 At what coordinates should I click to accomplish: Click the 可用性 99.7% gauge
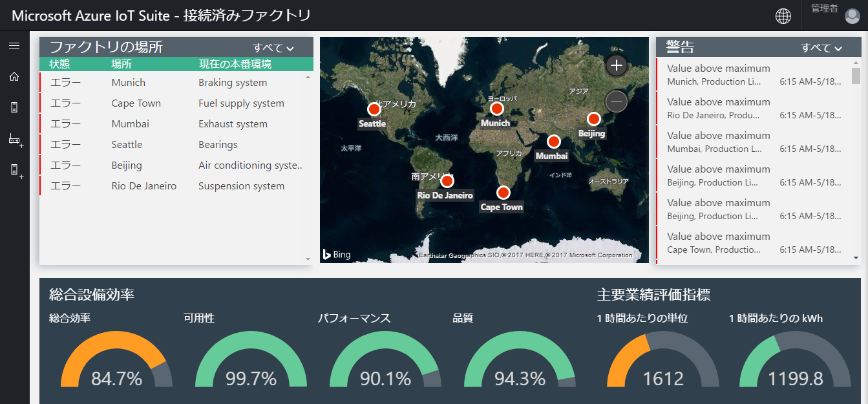(251, 359)
